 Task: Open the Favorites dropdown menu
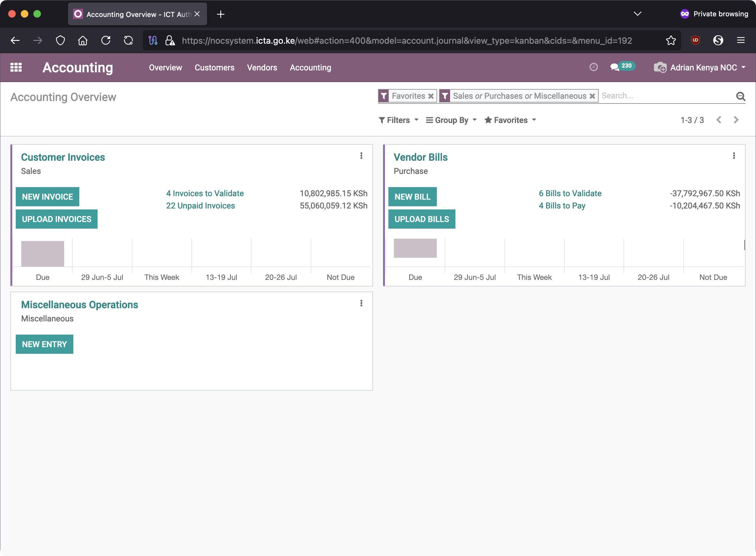tap(510, 120)
